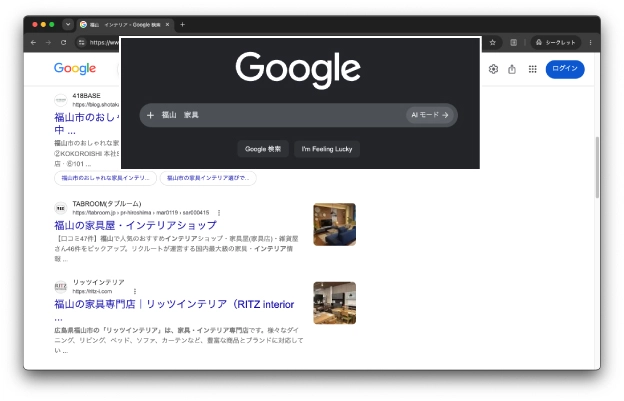Click the TABROOM(タブルーム) site name
This screenshot has height=401, width=624.
point(107,204)
